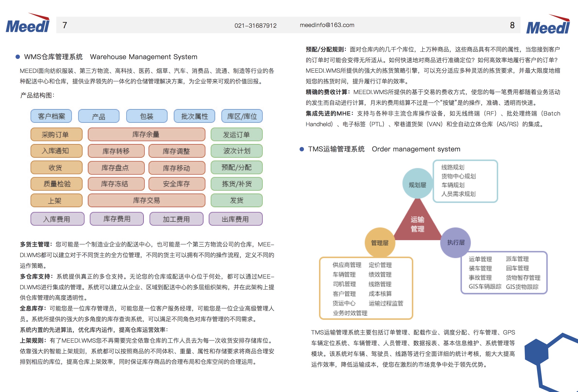Click the 库存转移 box
The height and width of the screenshot is (392, 578).
click(x=116, y=151)
